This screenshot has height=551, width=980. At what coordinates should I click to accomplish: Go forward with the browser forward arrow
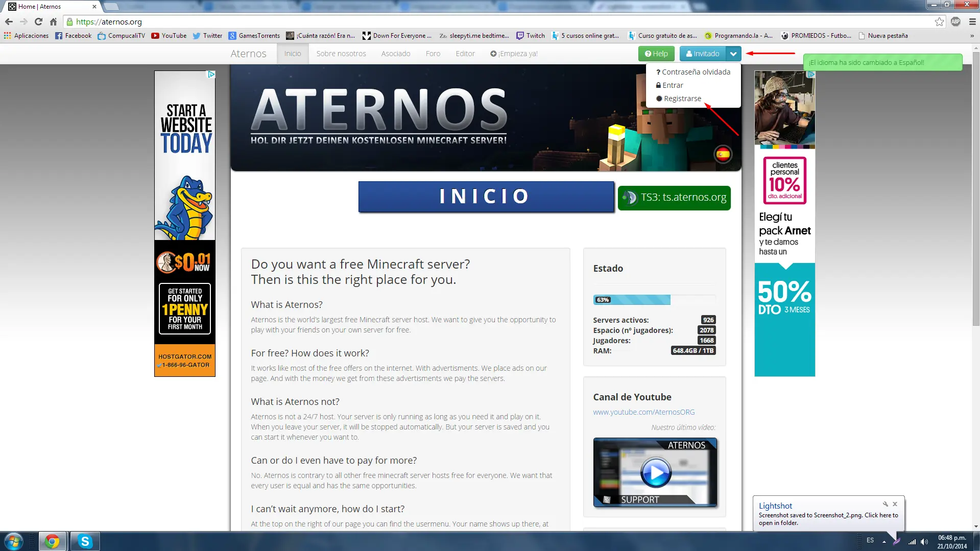pyautogui.click(x=23, y=21)
